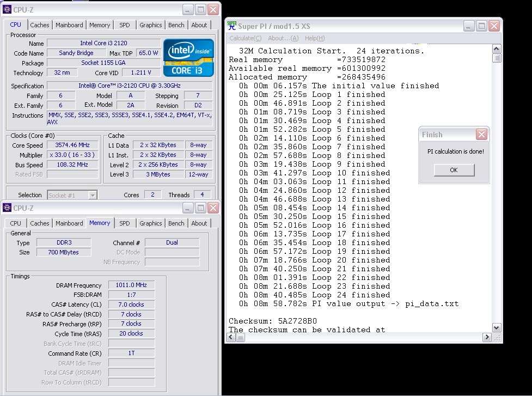Open Mainboard tab in bottom CPU-Z window

pyautogui.click(x=69, y=223)
